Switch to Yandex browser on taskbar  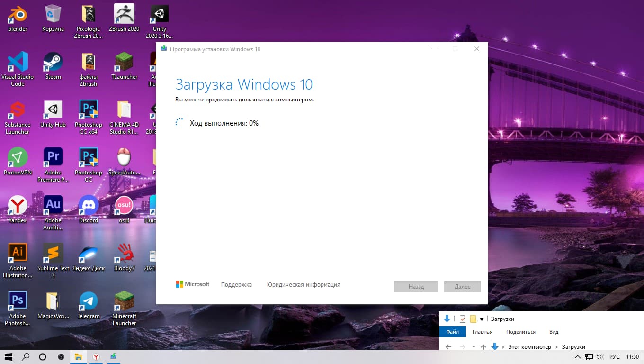(96, 357)
